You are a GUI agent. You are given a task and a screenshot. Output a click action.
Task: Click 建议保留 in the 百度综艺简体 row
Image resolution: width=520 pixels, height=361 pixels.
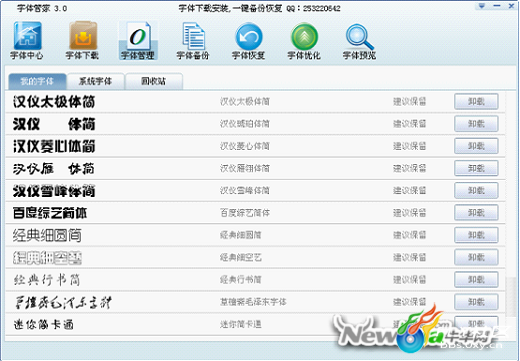pos(410,213)
